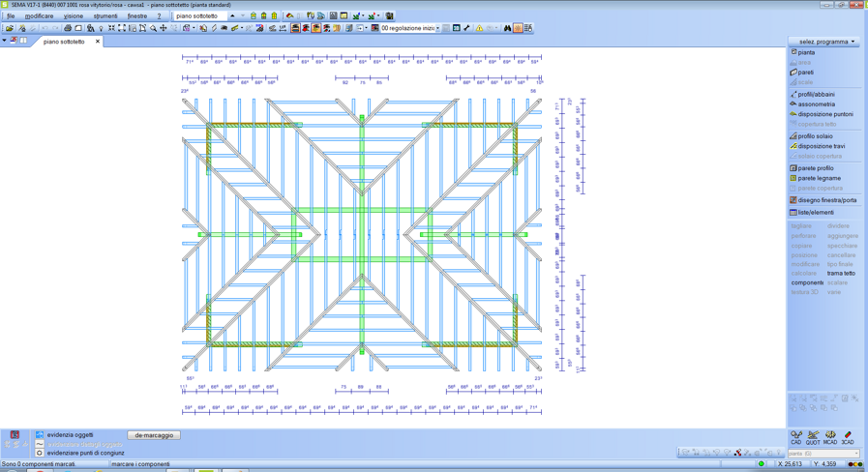Click the traffic light color indicator
This screenshot has height=472, width=868.
tap(855, 464)
